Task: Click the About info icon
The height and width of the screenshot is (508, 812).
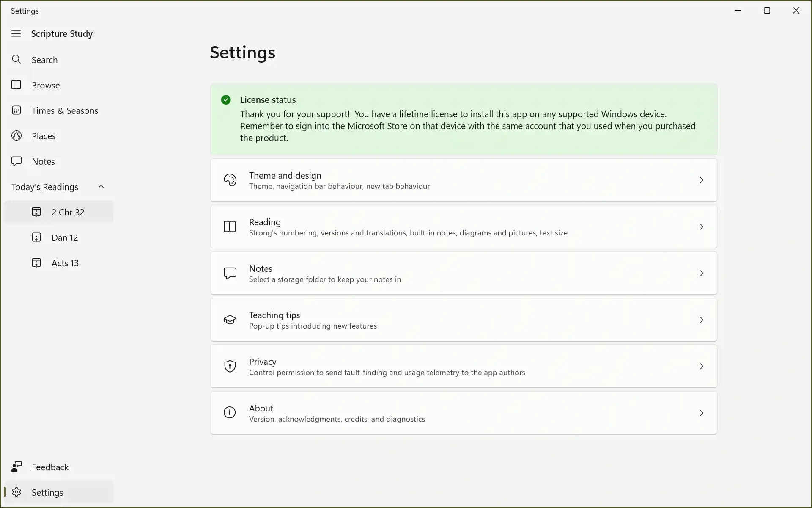Action: 230,413
